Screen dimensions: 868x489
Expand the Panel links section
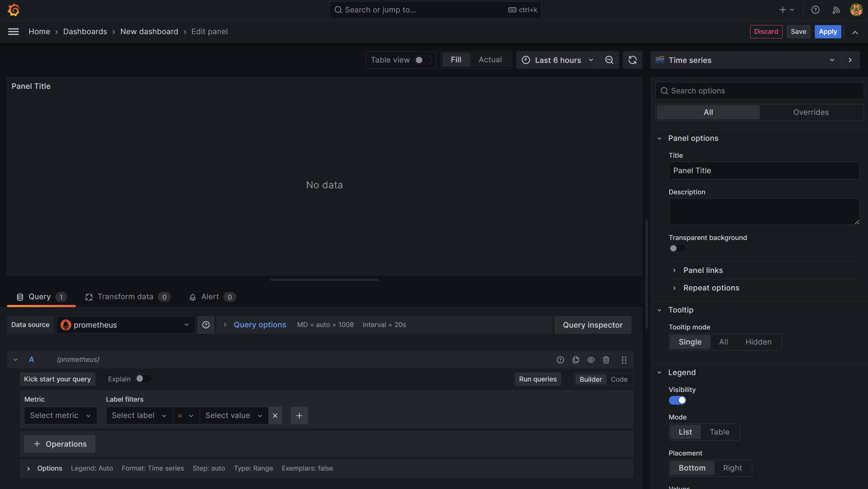[703, 270]
